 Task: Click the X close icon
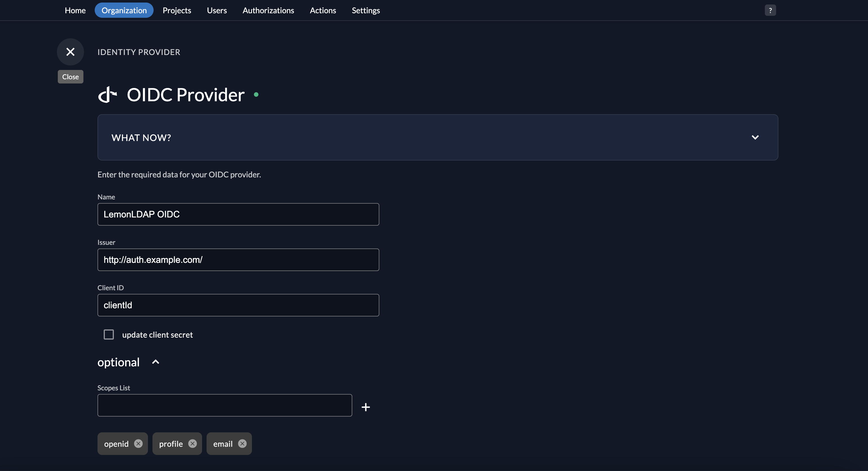(x=70, y=52)
